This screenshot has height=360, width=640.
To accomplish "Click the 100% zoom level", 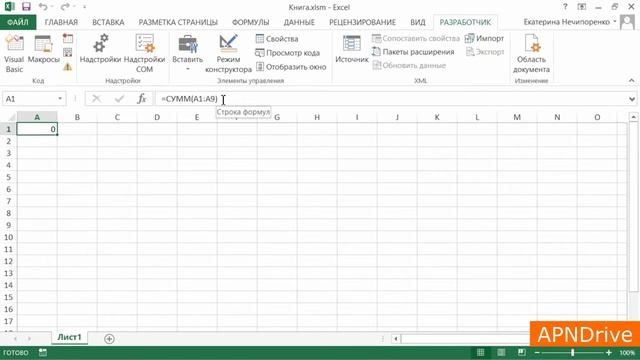I will tap(627, 352).
